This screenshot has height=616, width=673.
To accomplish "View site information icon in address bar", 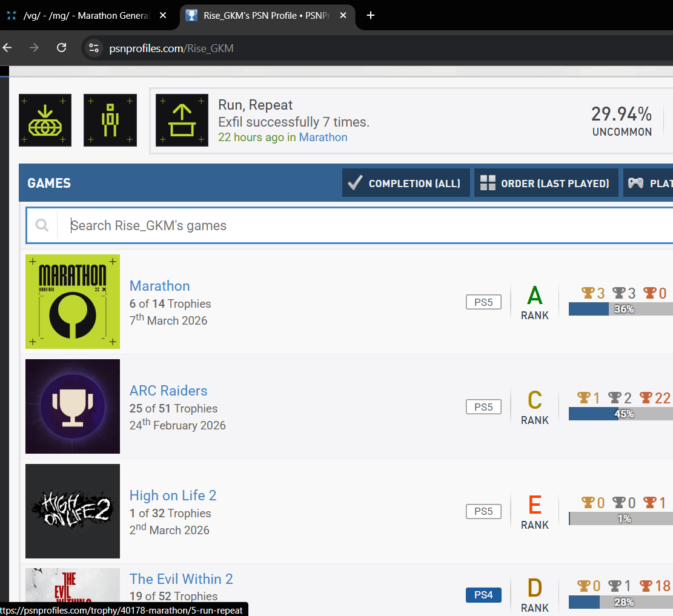I will [x=94, y=48].
